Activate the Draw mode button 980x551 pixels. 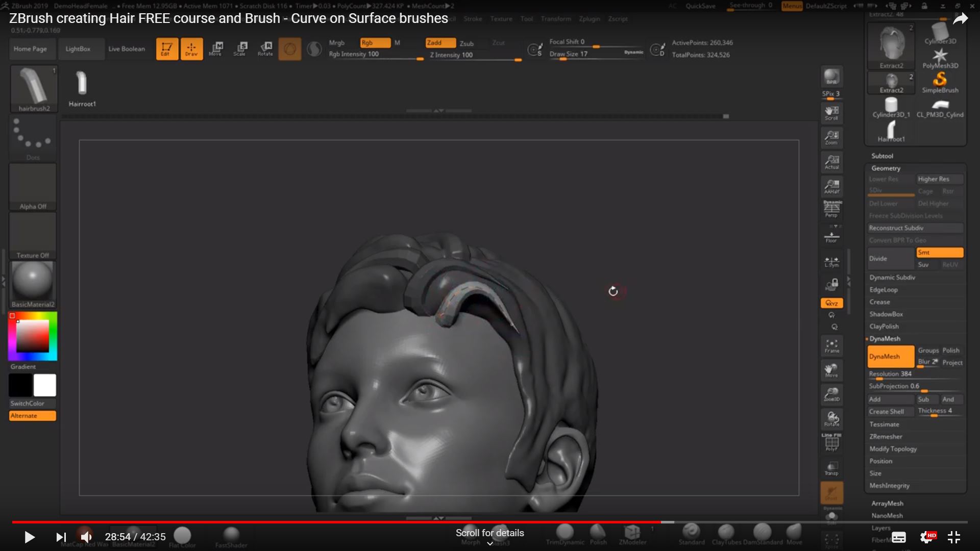click(x=191, y=49)
